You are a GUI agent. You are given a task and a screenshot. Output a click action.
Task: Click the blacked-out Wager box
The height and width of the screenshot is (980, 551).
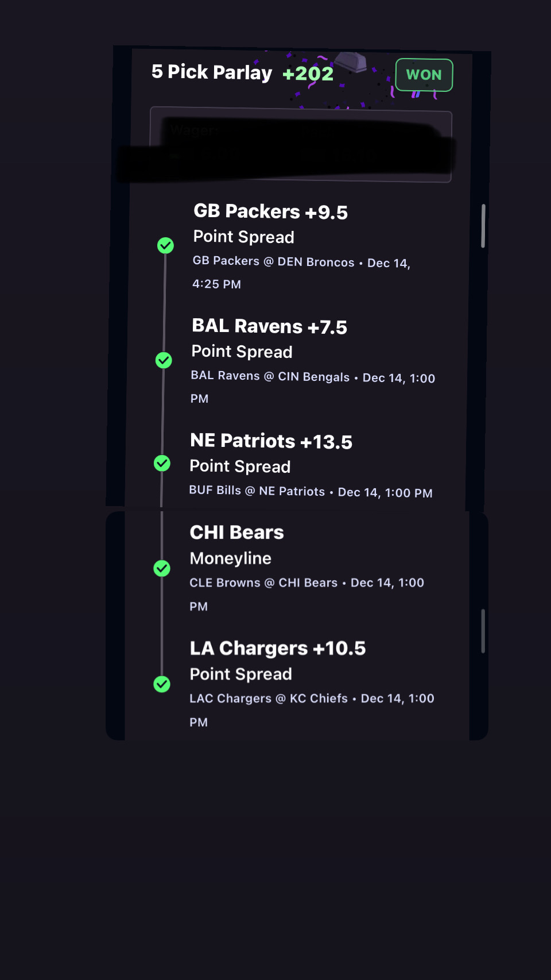(x=300, y=145)
